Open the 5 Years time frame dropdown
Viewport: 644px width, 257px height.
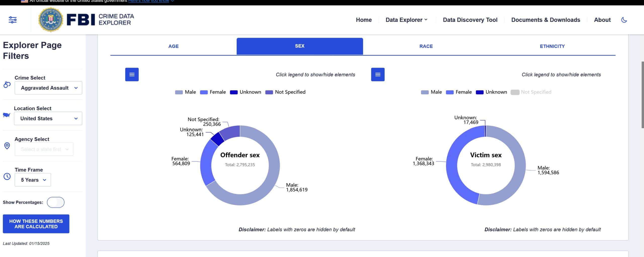click(x=33, y=180)
